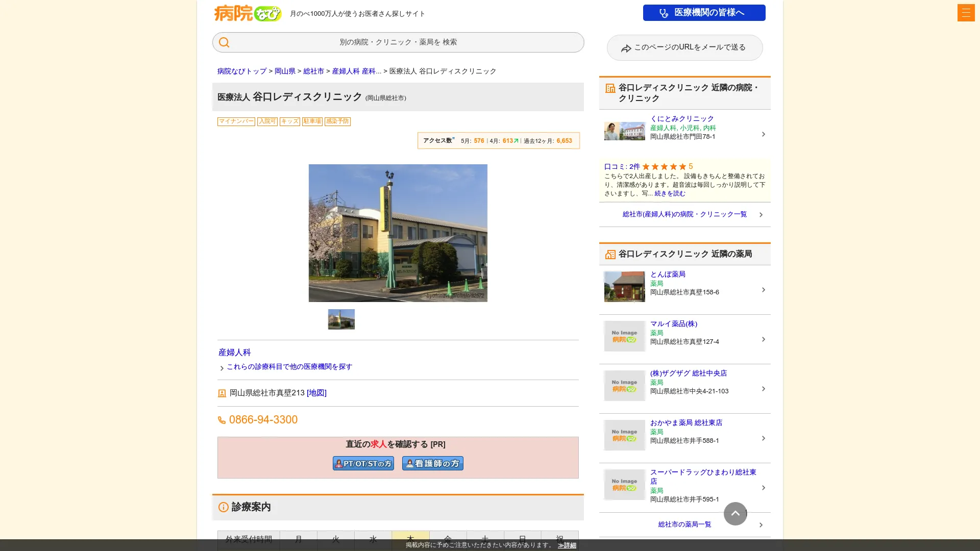
Task: Click the 入院可 tag
Action: tap(267, 121)
